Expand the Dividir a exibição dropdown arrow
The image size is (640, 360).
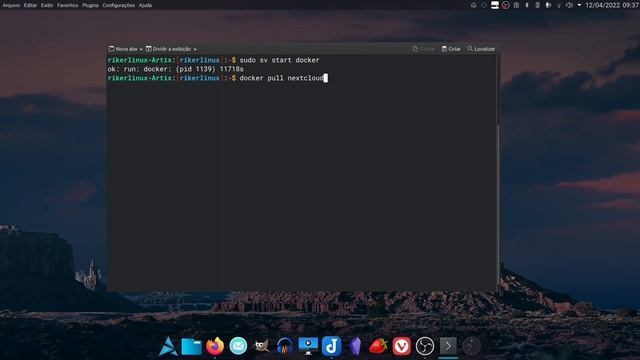point(195,49)
